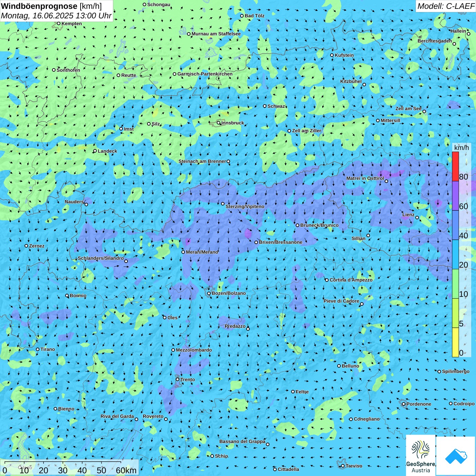This screenshot has width=476, height=476.
Task: Click the Sonthofen label
Action: pos(68,70)
